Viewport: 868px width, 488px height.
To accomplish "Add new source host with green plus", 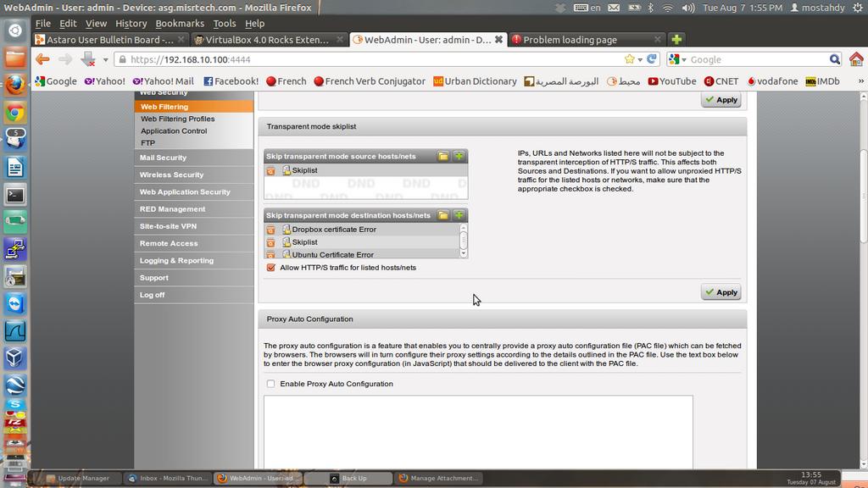I will (459, 156).
